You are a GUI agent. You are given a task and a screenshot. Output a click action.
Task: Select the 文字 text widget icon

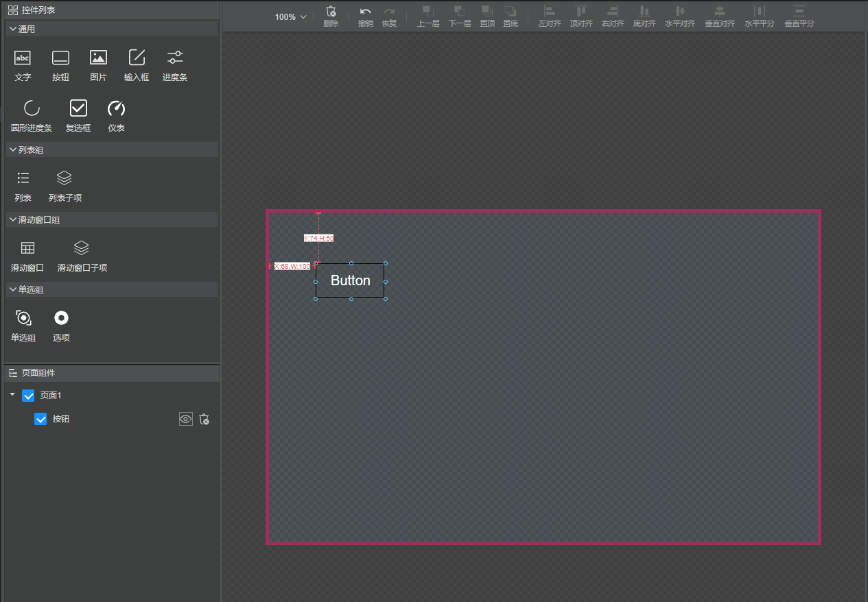pyautogui.click(x=23, y=58)
